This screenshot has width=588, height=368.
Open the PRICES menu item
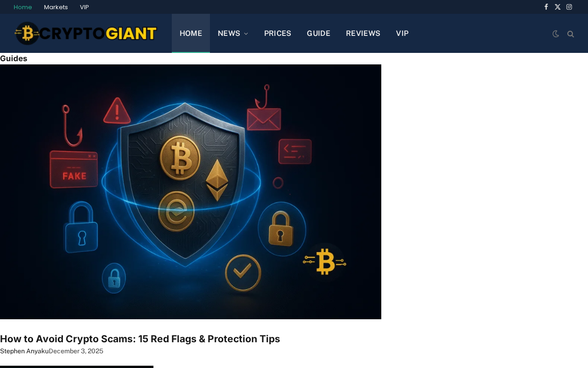277,33
